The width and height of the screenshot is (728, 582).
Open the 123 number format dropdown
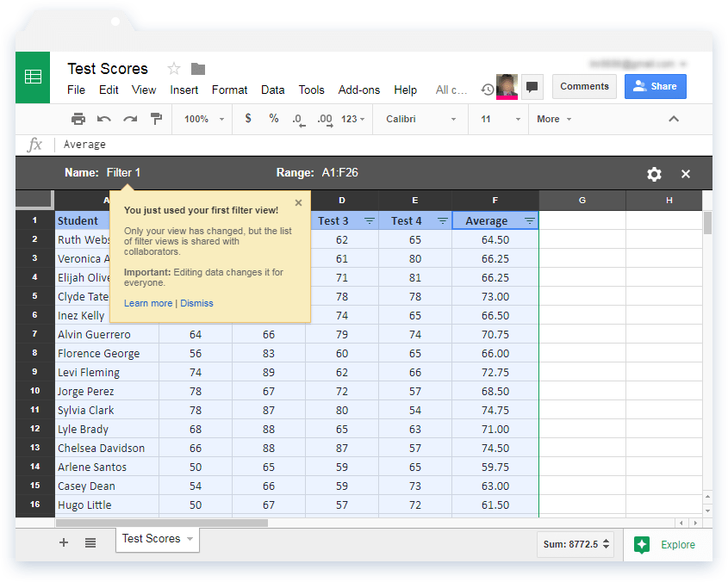pyautogui.click(x=353, y=120)
